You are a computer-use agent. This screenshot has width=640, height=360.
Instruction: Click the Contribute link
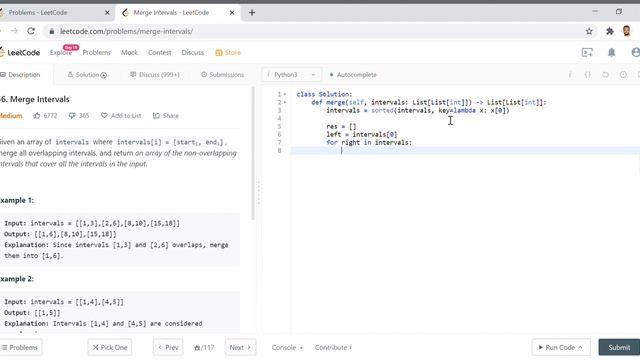click(333, 347)
